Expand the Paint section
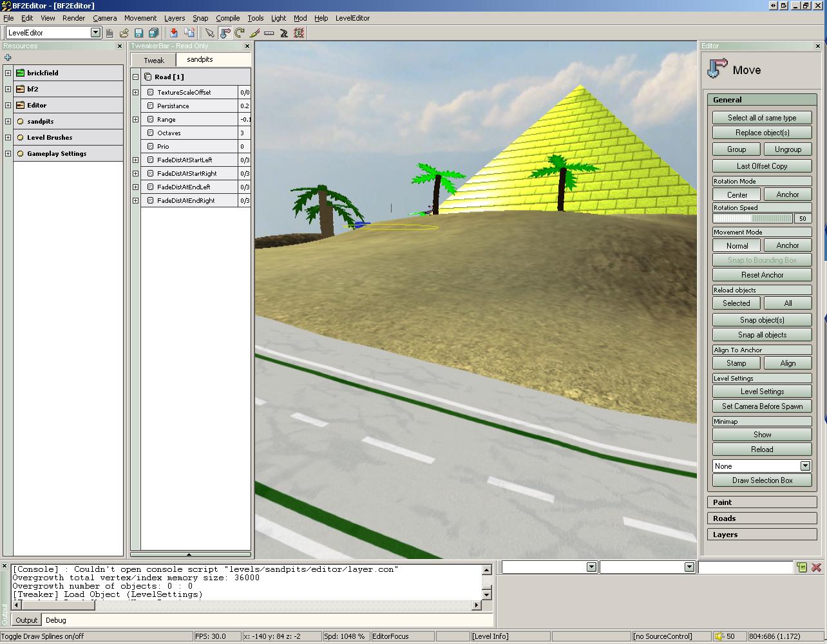Viewport: 827px width, 644px height. [x=762, y=502]
